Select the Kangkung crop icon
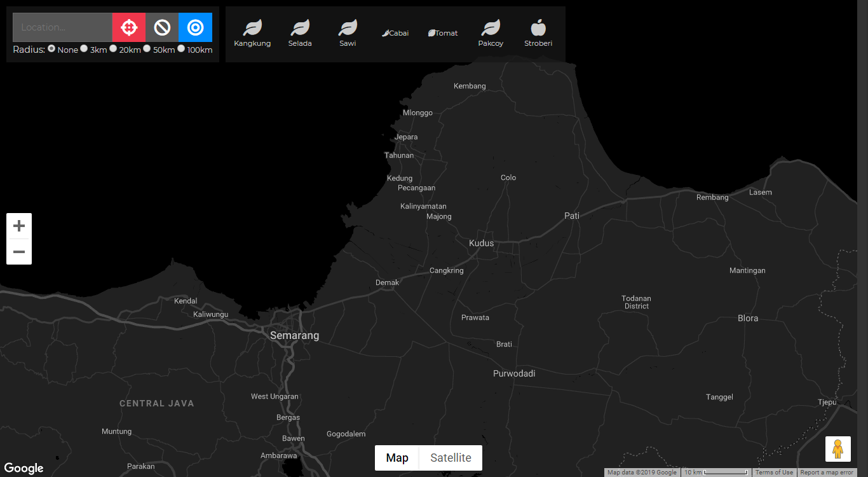 pyautogui.click(x=252, y=34)
